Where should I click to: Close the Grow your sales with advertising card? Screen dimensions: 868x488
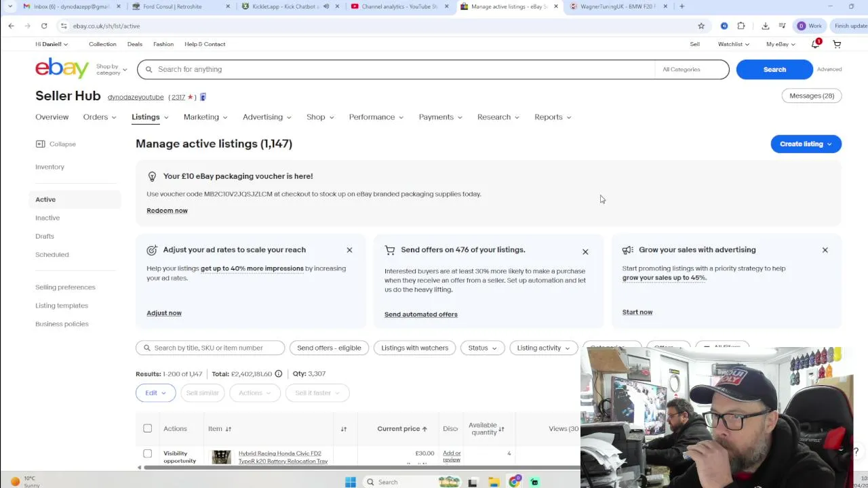tap(825, 250)
